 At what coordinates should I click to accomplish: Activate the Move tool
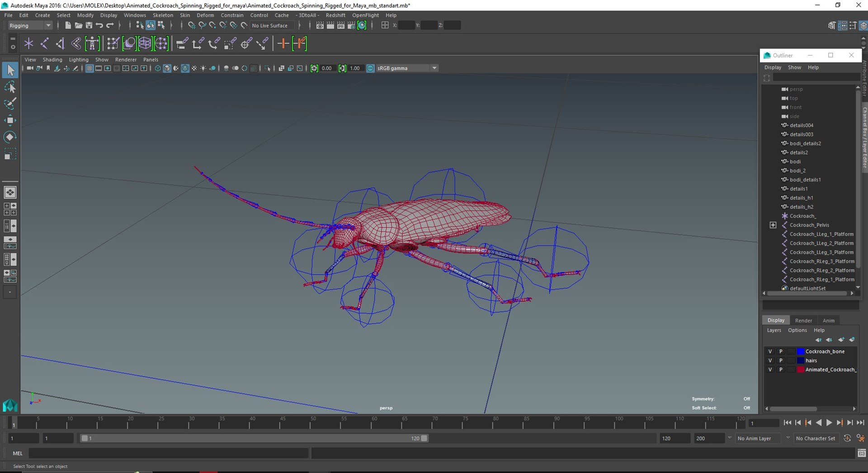(x=10, y=120)
